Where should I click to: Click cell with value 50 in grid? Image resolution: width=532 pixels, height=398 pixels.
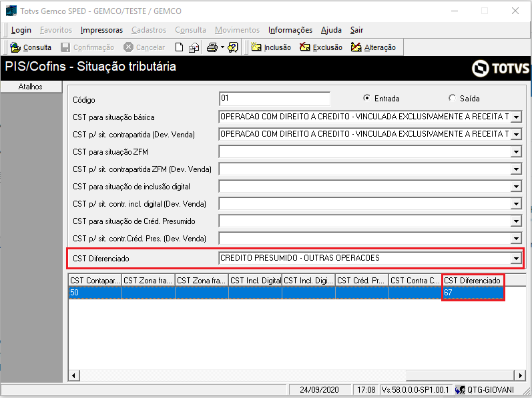point(95,293)
